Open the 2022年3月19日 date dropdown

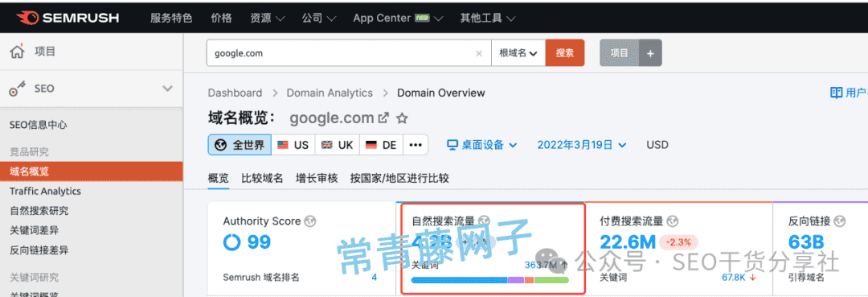pyautogui.click(x=582, y=145)
